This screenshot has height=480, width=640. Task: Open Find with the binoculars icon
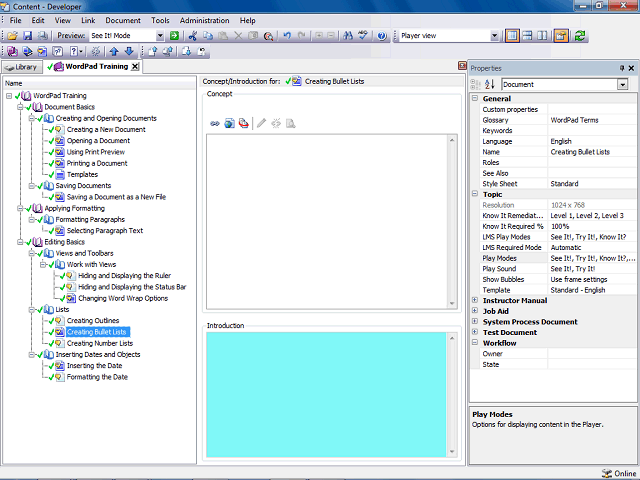348,36
